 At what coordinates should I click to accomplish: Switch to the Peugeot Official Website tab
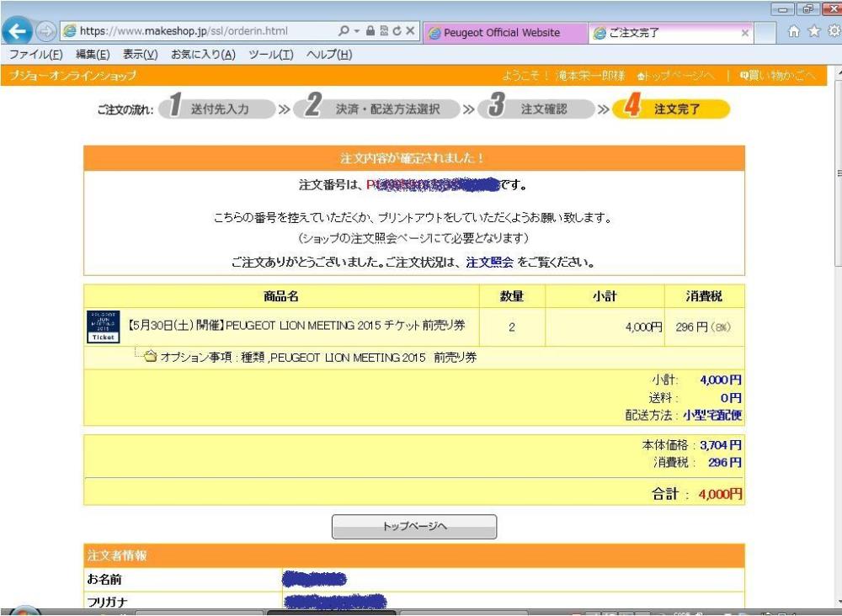click(502, 33)
